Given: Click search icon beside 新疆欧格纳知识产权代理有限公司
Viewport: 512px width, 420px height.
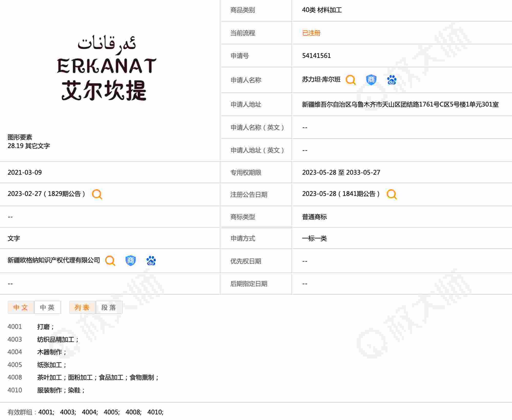Looking at the screenshot, I should click(x=110, y=261).
